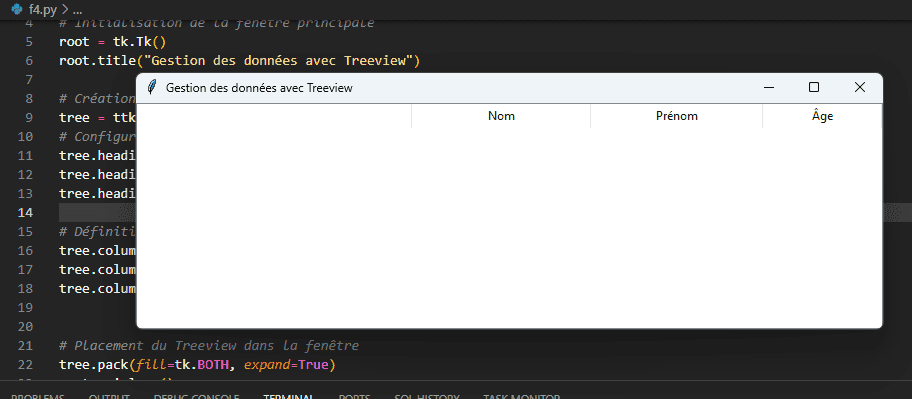Image resolution: width=912 pixels, height=399 pixels.
Task: Click the feather icon in the Tk window title bar
Action: tap(152, 88)
